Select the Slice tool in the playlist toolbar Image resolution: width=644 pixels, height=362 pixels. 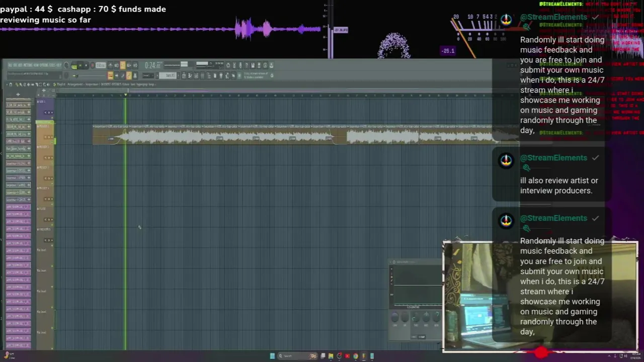point(37,84)
